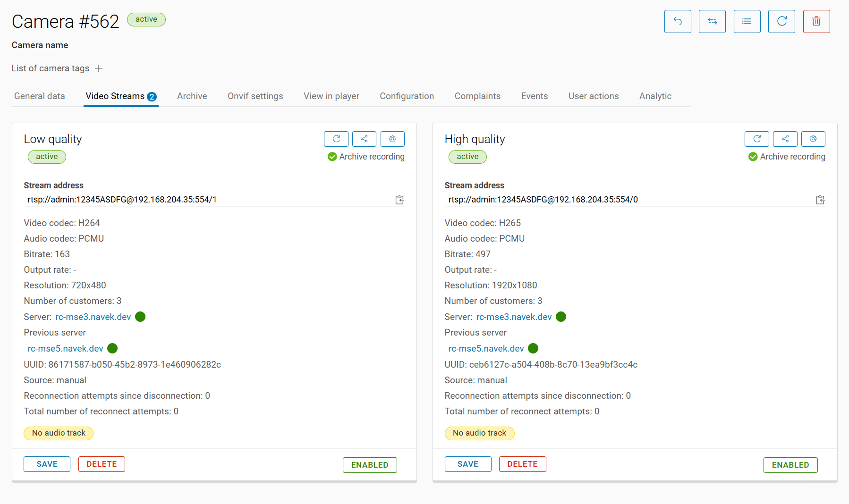The height and width of the screenshot is (504, 849).
Task: Save the Low quality stream
Action: click(x=47, y=464)
